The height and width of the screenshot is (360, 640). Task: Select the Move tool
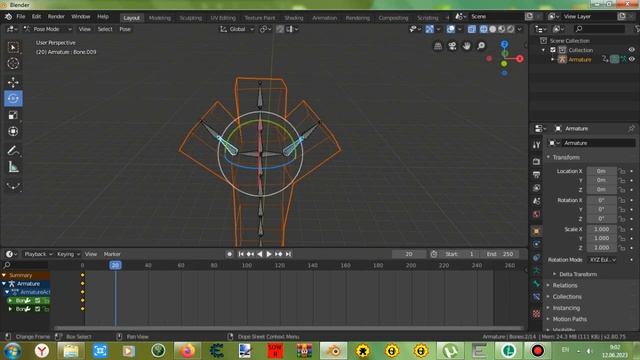coord(13,82)
